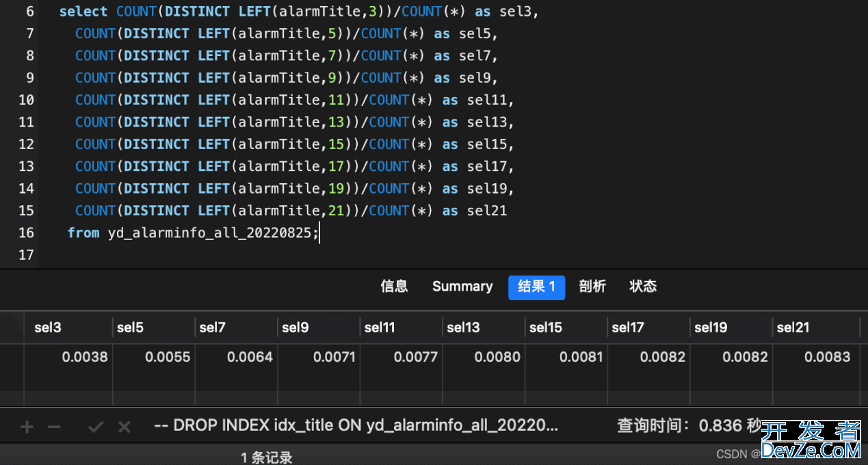The height and width of the screenshot is (465, 868).
Task: Switch to the 信息 tab
Action: click(394, 287)
